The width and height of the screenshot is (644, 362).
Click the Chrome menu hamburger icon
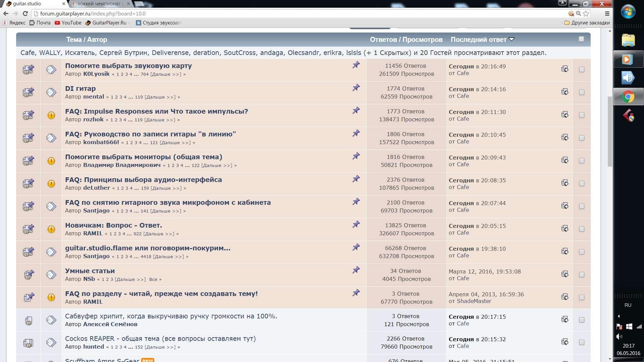click(x=607, y=13)
